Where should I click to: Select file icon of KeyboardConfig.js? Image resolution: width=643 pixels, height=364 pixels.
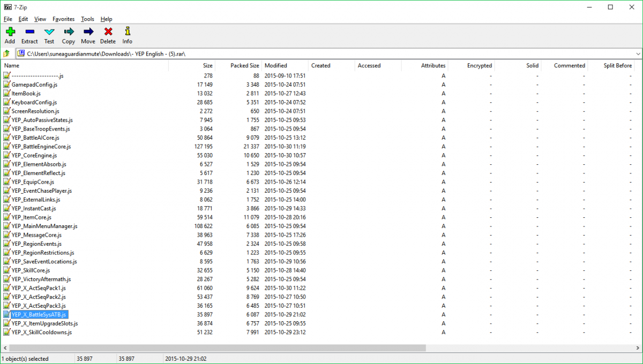coord(6,102)
